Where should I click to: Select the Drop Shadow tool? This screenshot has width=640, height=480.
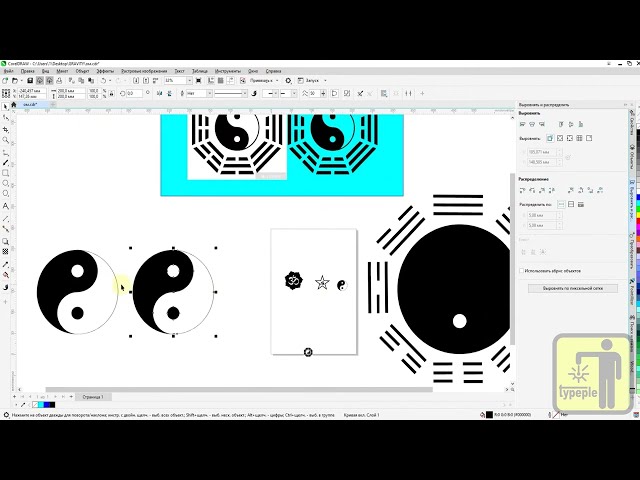point(5,241)
